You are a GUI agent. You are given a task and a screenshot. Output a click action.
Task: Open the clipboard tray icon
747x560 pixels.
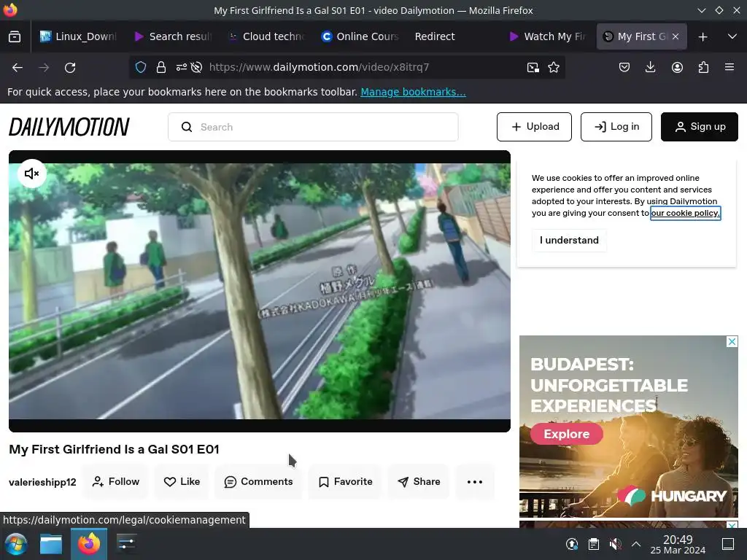tap(594, 544)
